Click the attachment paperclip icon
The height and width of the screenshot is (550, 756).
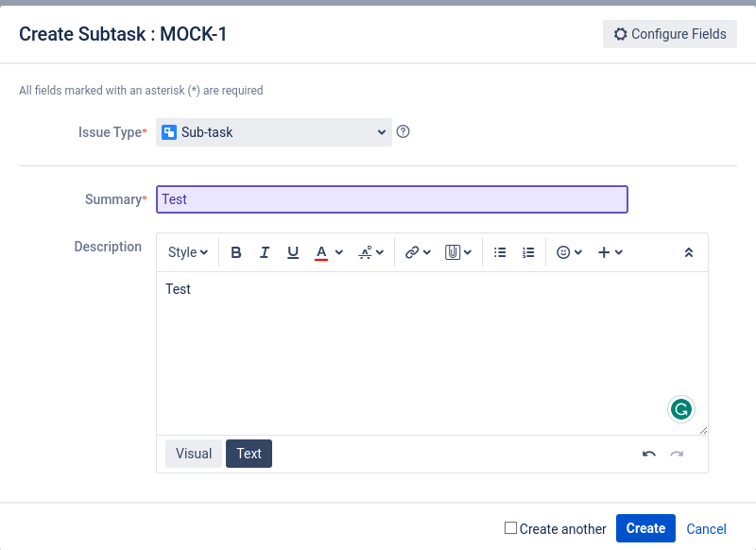click(453, 252)
